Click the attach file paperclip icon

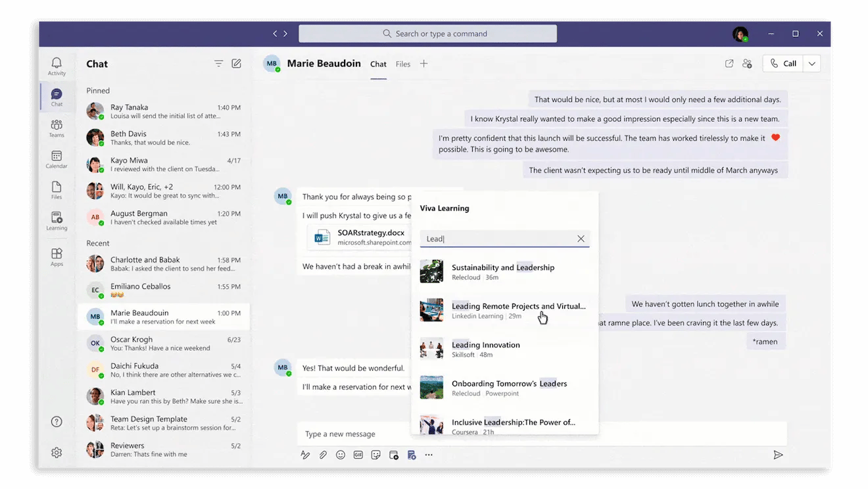tap(323, 455)
